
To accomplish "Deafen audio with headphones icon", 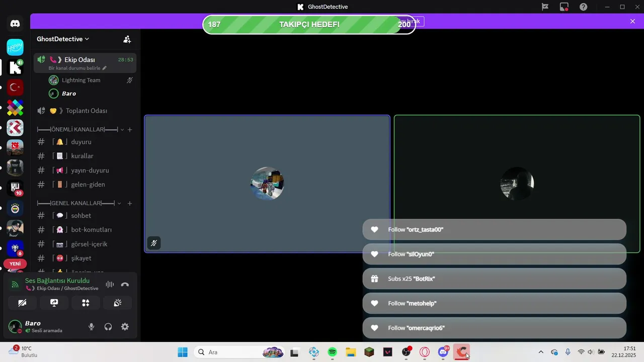I will tap(108, 327).
